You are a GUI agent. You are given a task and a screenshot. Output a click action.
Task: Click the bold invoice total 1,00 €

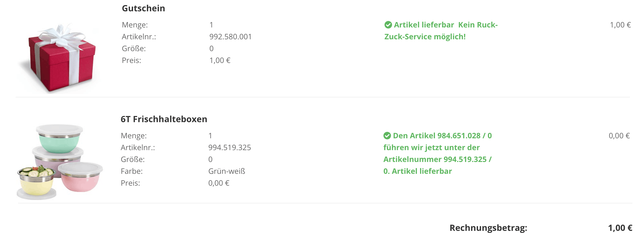(x=620, y=228)
